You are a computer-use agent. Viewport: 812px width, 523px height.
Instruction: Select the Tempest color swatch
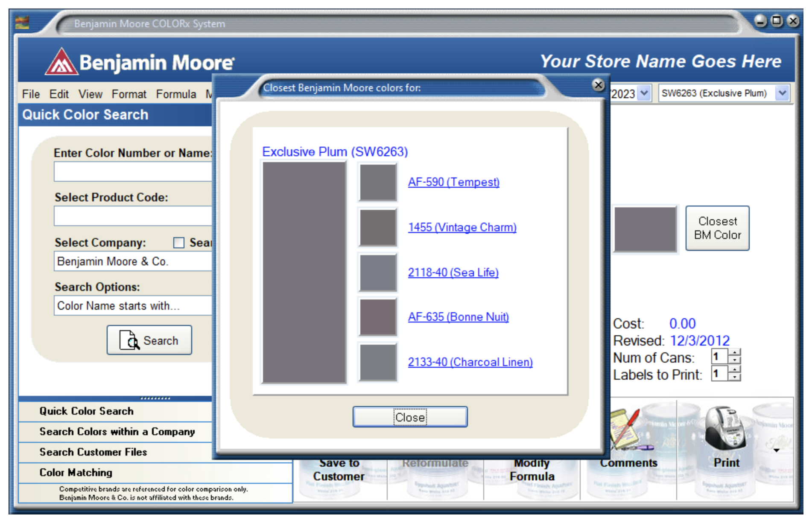pos(378,183)
